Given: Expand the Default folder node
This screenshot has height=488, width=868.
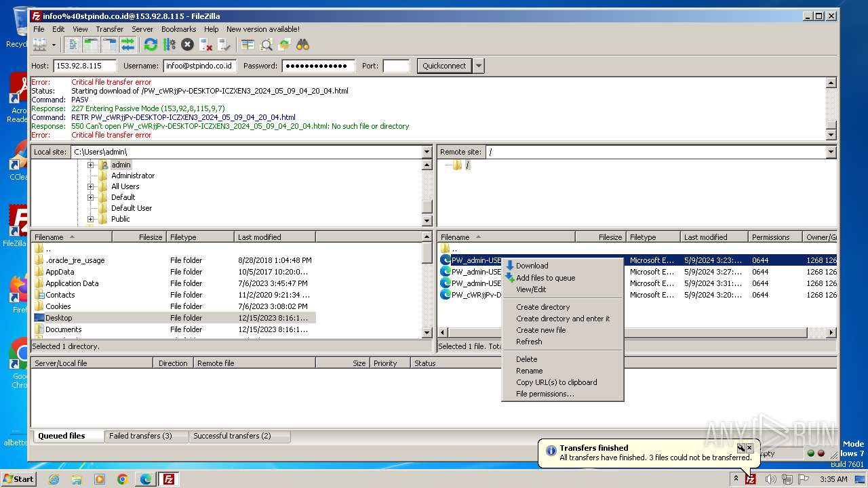Looking at the screenshot, I should [x=90, y=197].
